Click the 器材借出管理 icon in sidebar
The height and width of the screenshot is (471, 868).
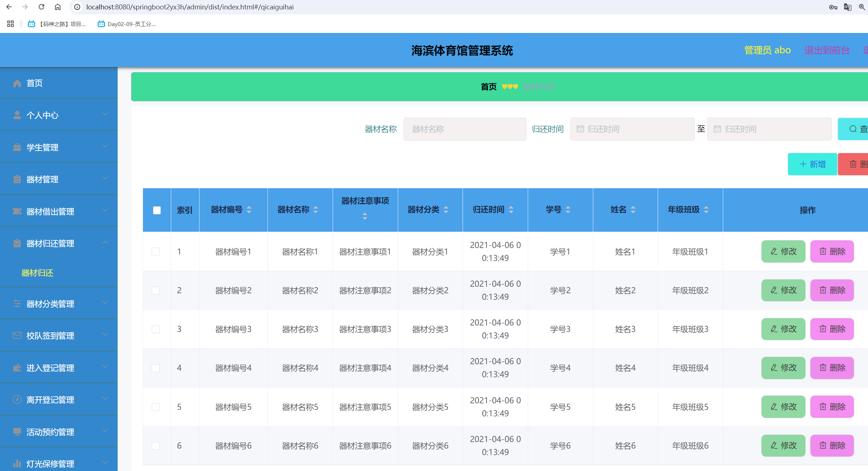click(17, 211)
